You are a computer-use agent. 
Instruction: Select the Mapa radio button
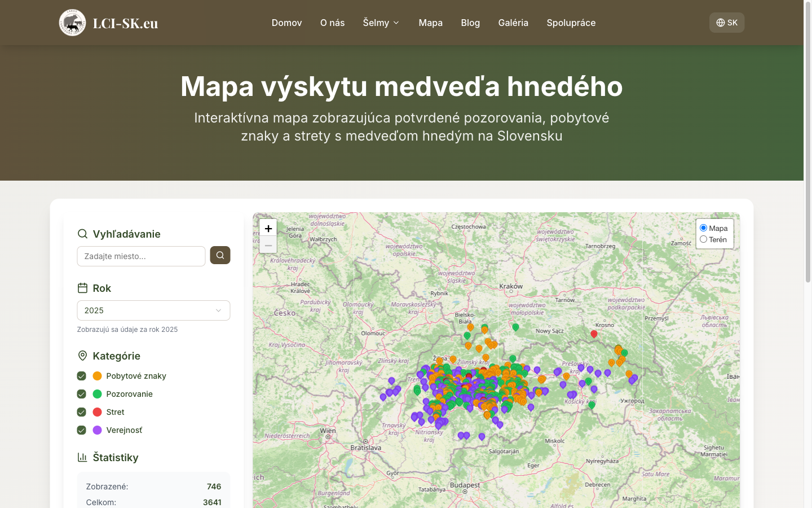click(x=703, y=228)
